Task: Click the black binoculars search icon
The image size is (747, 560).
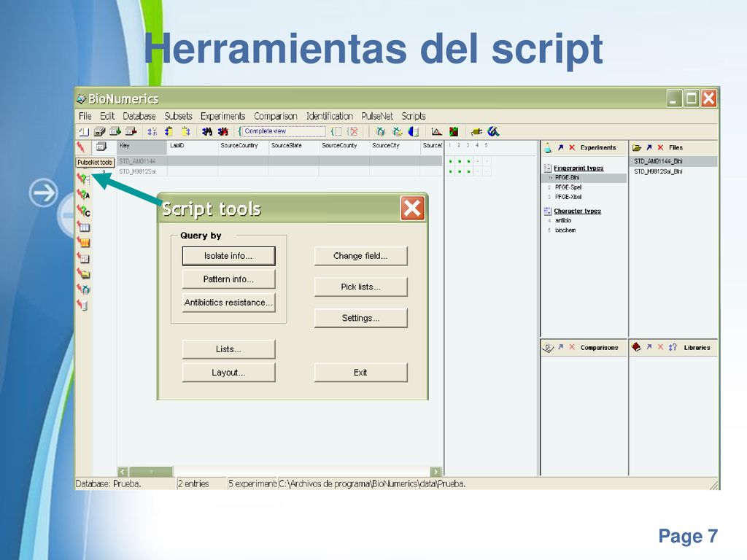Action: (x=206, y=131)
